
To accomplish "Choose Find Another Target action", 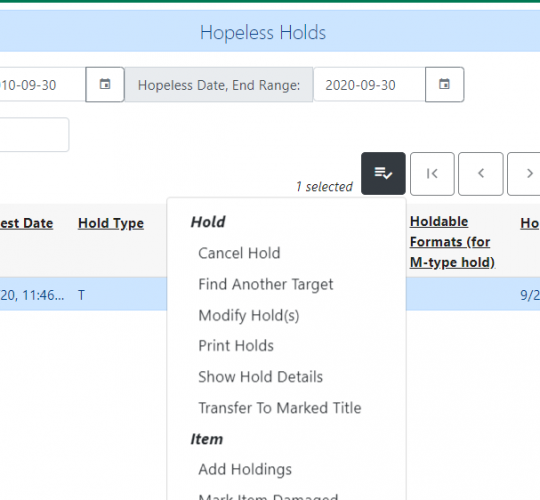I will 266,284.
